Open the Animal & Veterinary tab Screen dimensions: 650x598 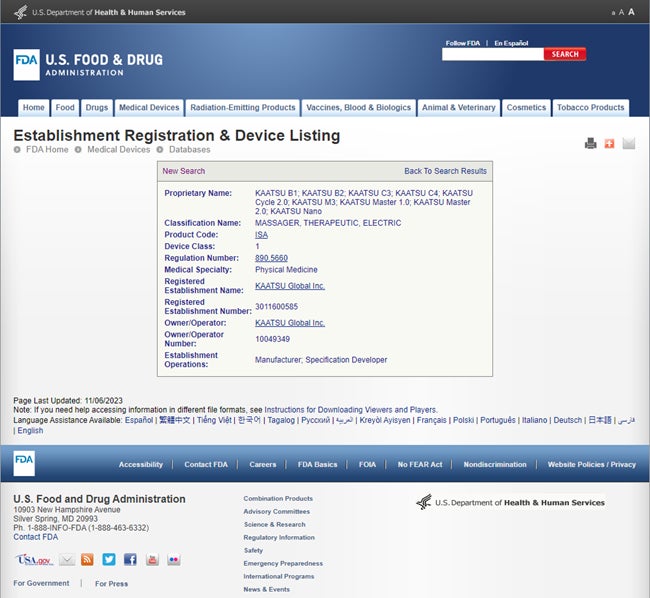pos(458,108)
